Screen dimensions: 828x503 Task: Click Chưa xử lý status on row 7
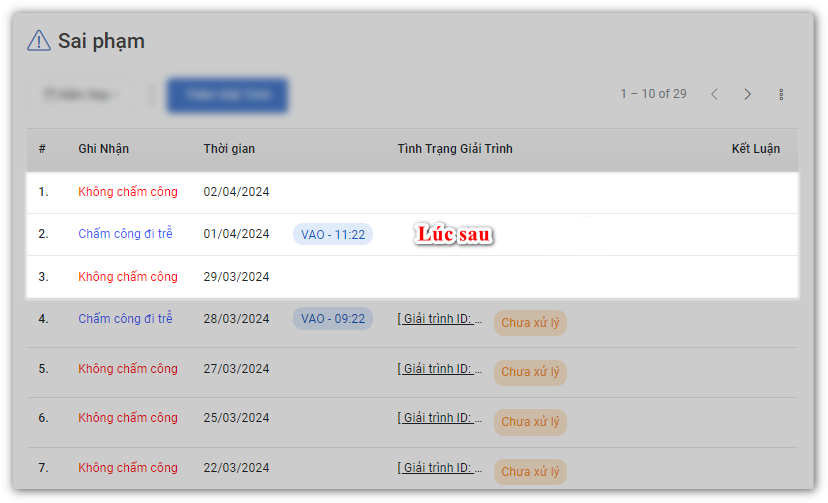coord(530,471)
